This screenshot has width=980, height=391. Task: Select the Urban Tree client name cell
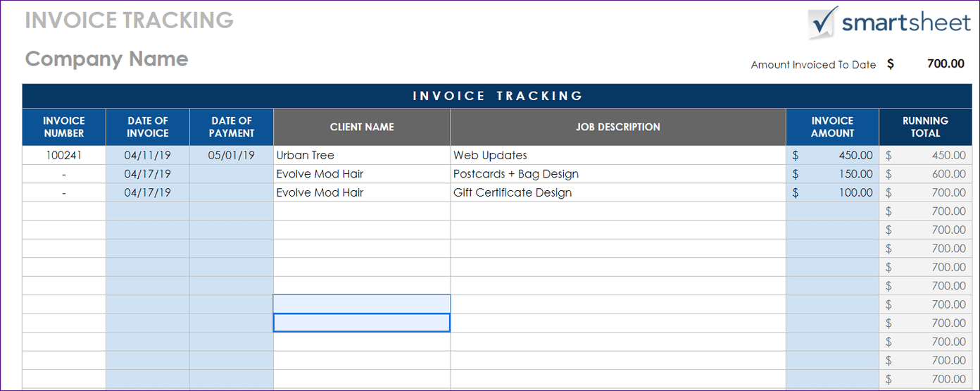[362, 156]
